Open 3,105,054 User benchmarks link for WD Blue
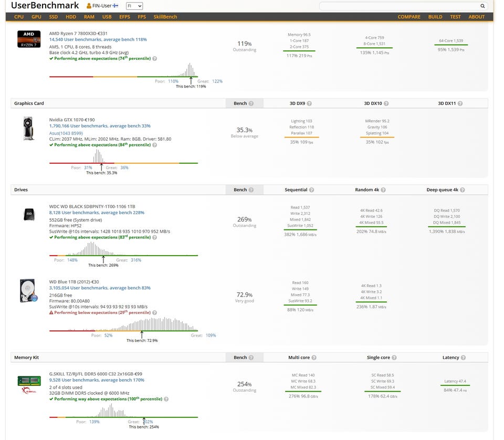The width and height of the screenshot is (504, 440). click(100, 288)
